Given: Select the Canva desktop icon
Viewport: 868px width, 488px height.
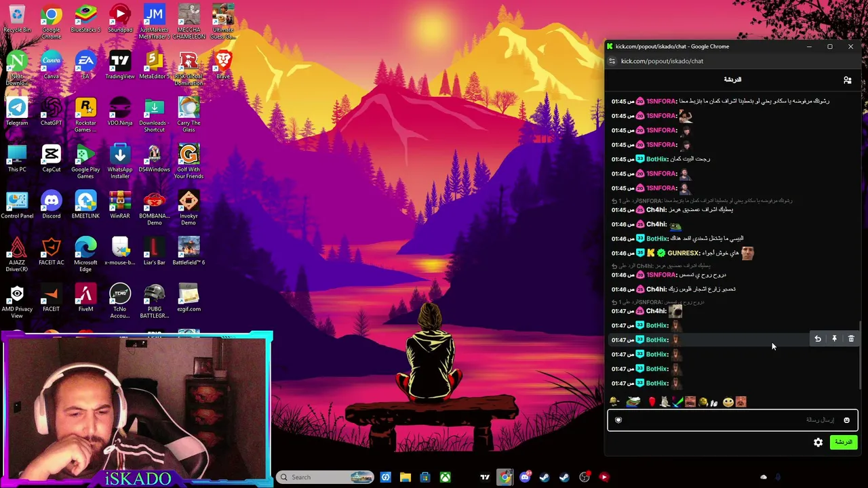Looking at the screenshot, I should (x=51, y=66).
